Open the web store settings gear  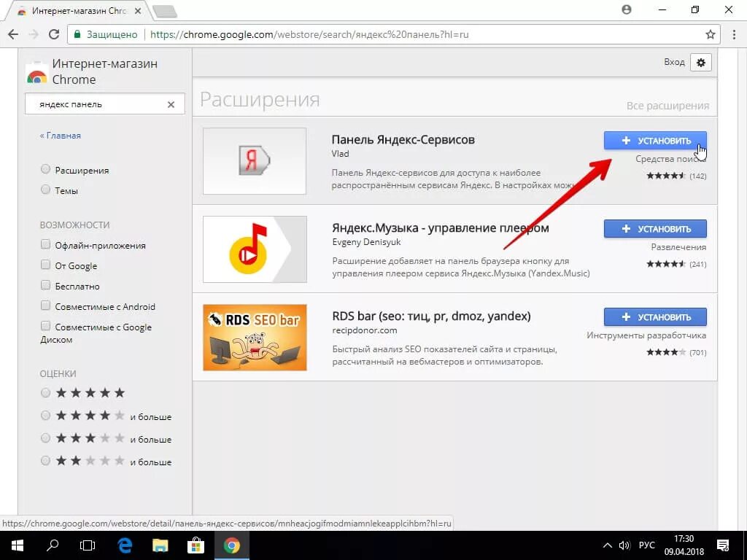pyautogui.click(x=700, y=63)
